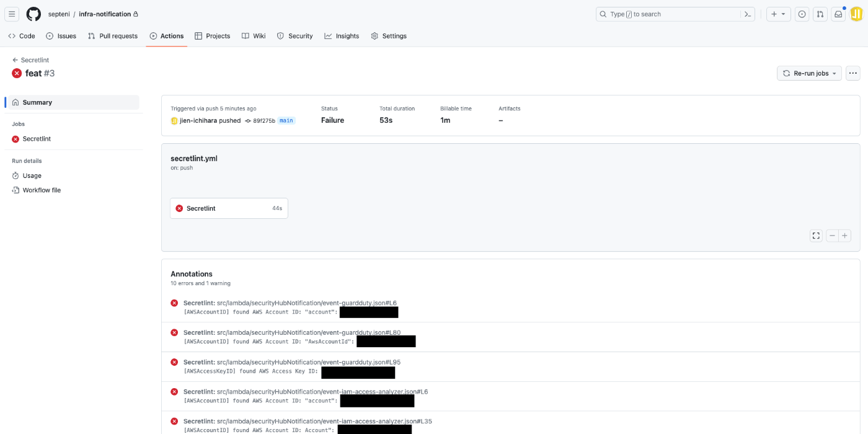
Task: Open the Security tab
Action: 294,36
